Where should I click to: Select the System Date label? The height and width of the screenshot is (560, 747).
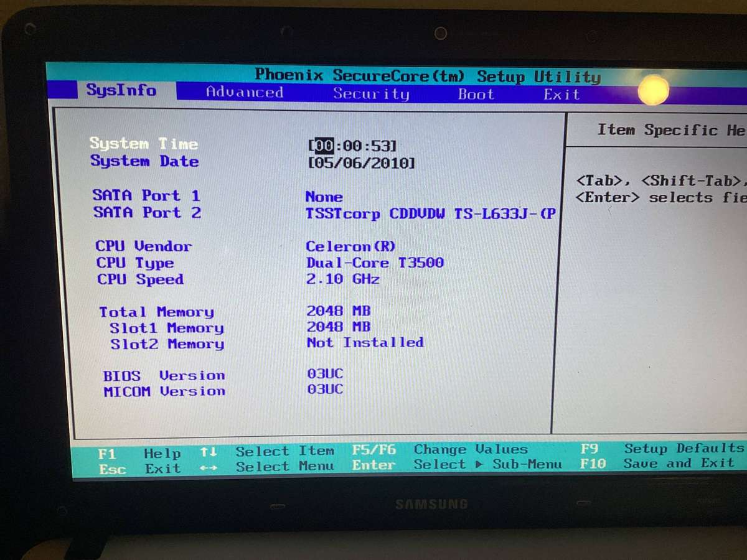(x=144, y=161)
